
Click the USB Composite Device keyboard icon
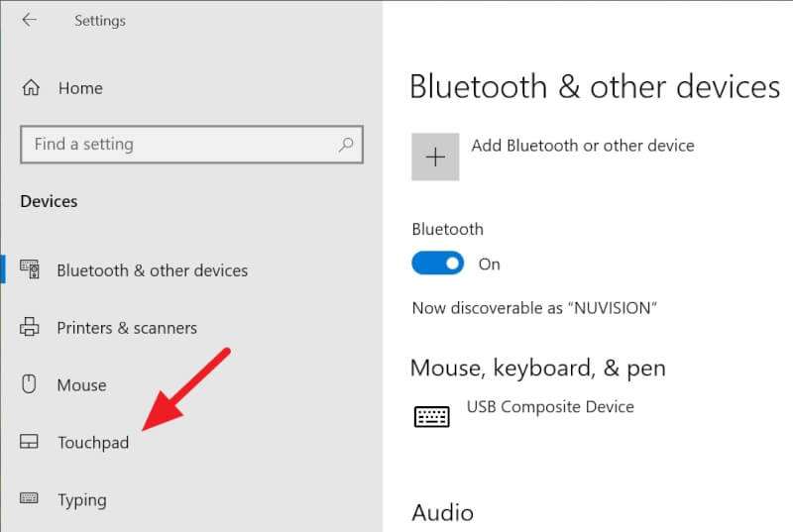tap(431, 416)
